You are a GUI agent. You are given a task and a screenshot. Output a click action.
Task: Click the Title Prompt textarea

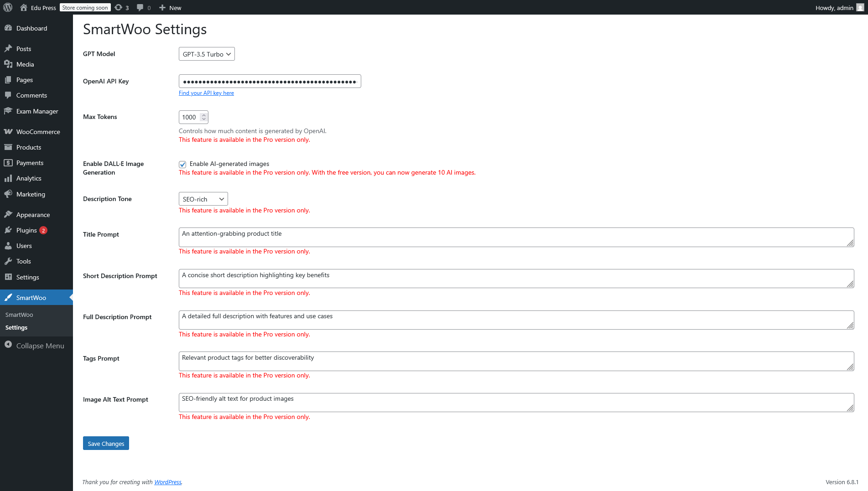(x=516, y=237)
